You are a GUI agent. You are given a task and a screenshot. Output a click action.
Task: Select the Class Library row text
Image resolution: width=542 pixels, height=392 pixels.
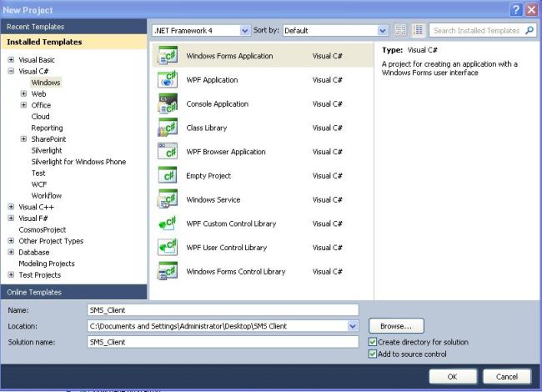(206, 128)
